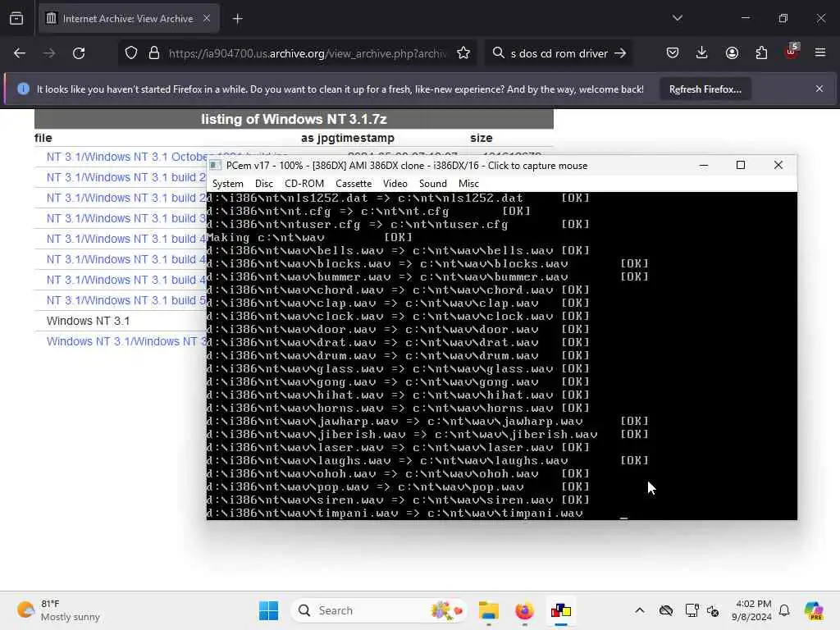Open PCem Disc menu
This screenshot has width=840, height=630.
click(264, 184)
